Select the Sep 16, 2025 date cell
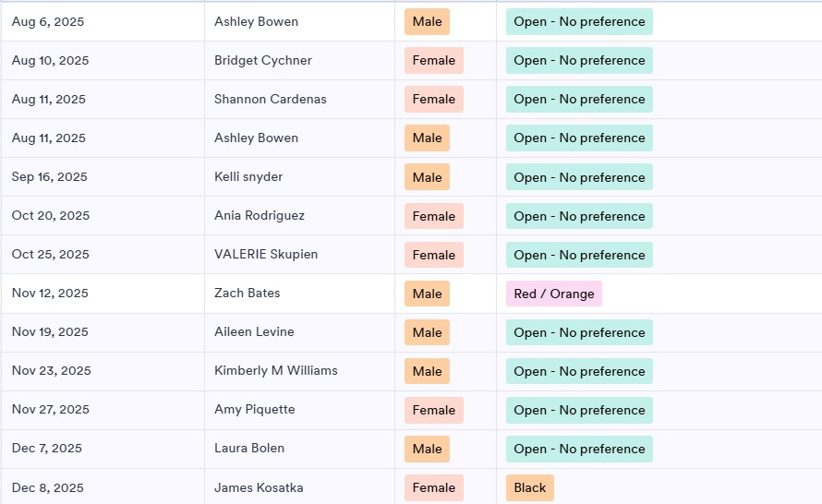 (49, 177)
